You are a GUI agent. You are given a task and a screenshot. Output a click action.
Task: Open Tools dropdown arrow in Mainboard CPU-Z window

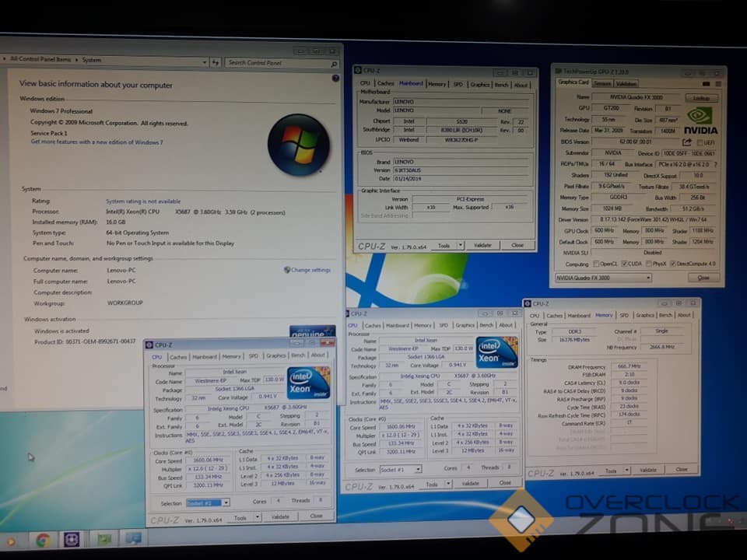pos(461,245)
